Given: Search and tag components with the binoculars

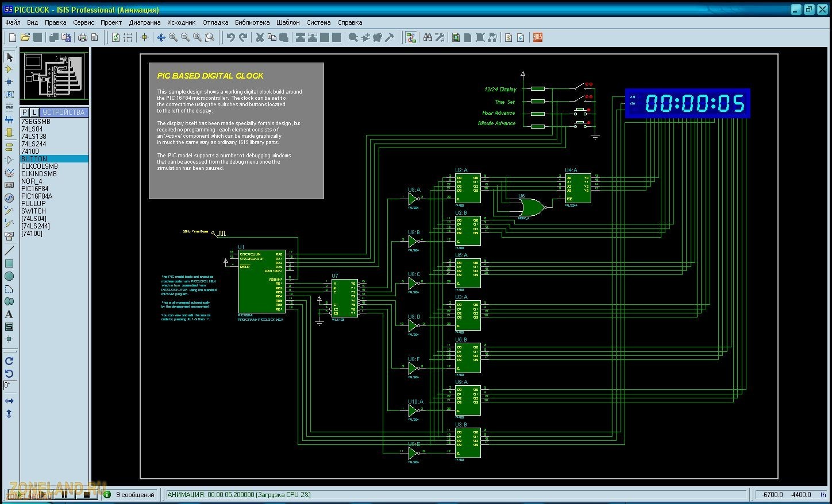Looking at the screenshot, I should click(x=427, y=37).
